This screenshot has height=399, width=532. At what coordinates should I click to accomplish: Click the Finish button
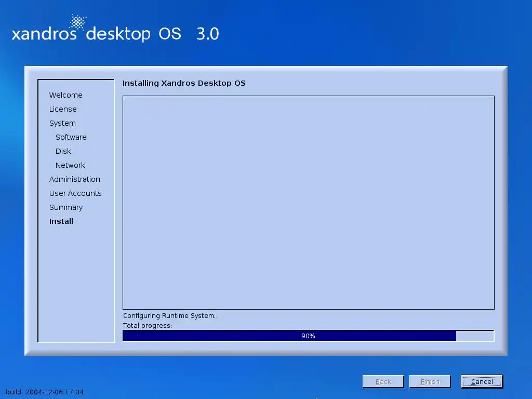click(x=430, y=381)
